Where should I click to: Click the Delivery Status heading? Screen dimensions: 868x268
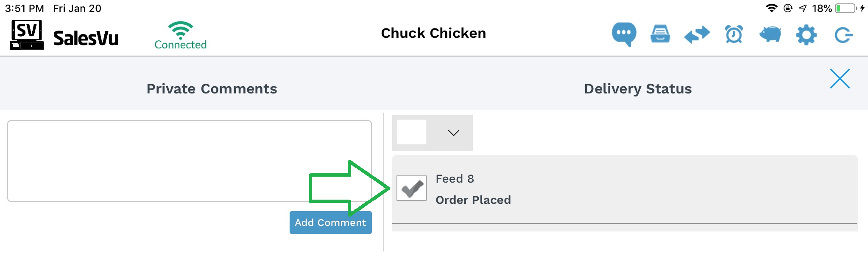[x=638, y=89]
